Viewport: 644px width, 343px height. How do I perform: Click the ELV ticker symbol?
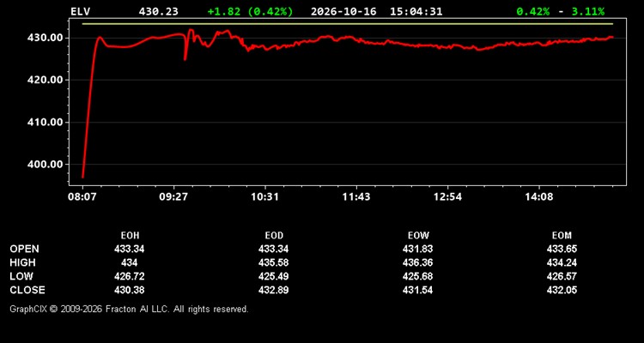click(x=80, y=11)
